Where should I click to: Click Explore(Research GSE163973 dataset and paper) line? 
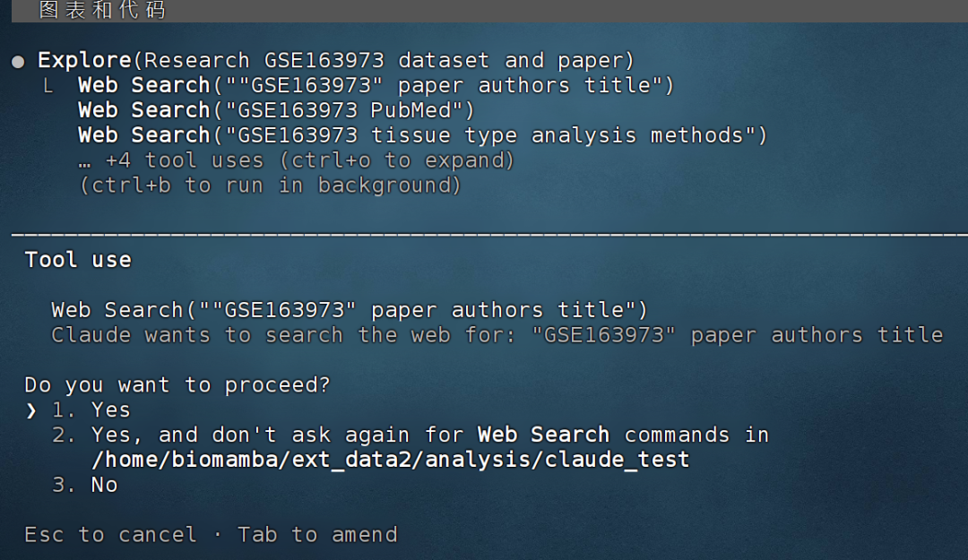coord(336,61)
